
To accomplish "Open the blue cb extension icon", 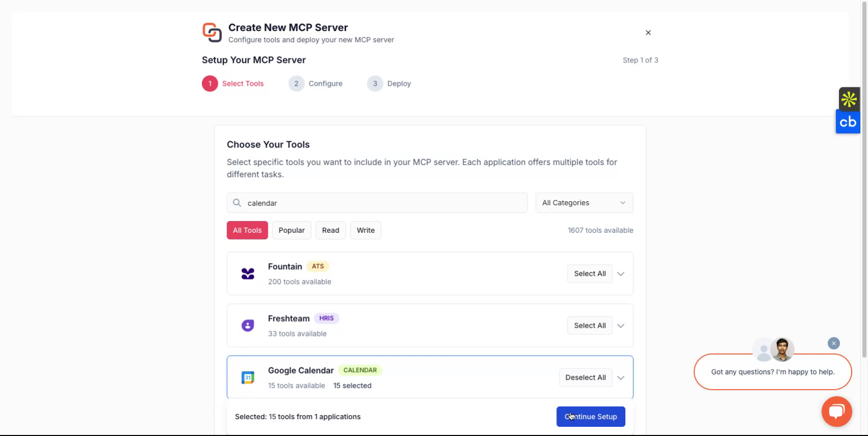I will pos(848,122).
